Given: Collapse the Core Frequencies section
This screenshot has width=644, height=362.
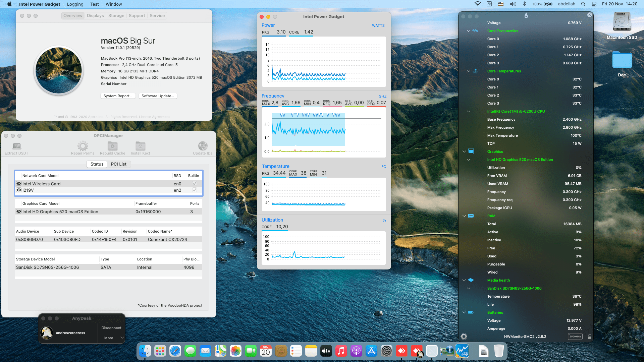Looking at the screenshot, I should (x=468, y=31).
